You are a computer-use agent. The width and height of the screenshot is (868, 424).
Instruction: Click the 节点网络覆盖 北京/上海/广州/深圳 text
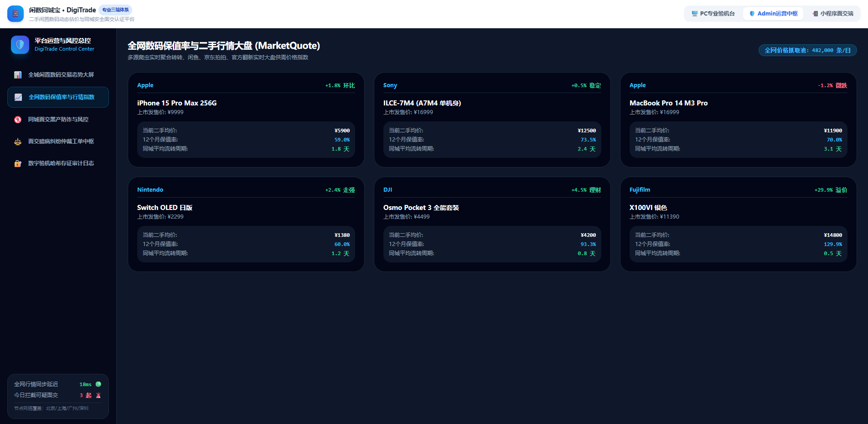pos(51,408)
